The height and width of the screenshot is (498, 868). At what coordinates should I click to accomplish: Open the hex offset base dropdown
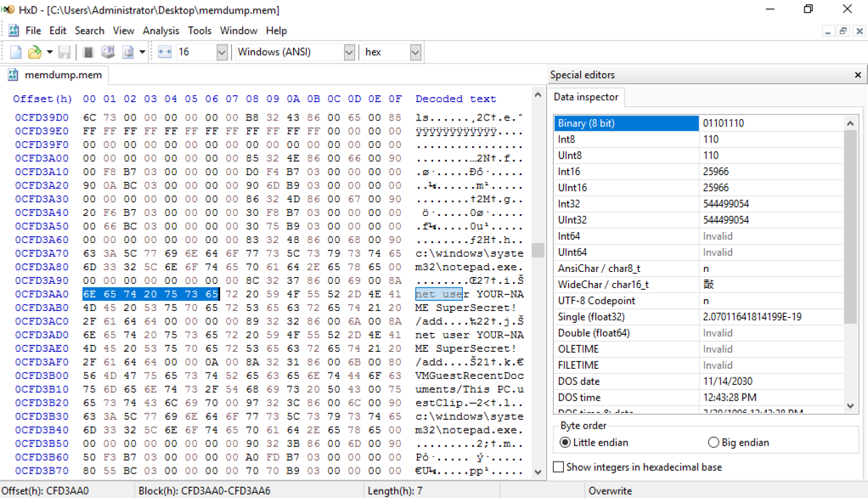pyautogui.click(x=415, y=52)
